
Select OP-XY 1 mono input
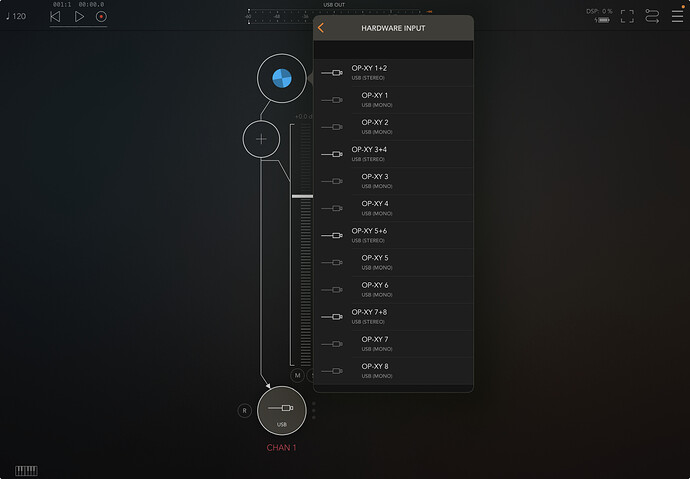pyautogui.click(x=393, y=100)
